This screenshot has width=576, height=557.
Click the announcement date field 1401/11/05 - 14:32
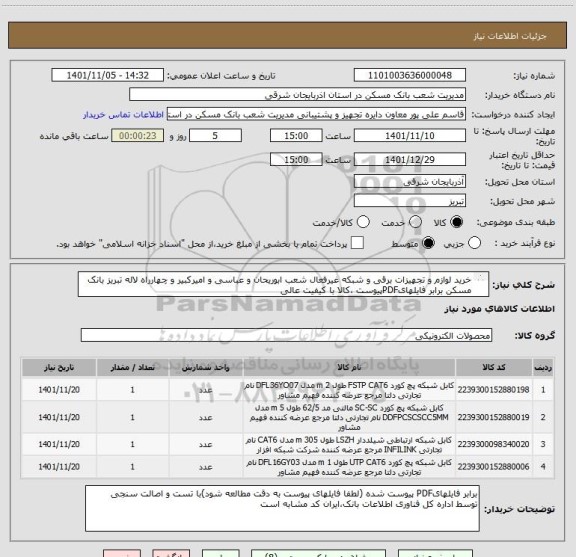[108, 75]
